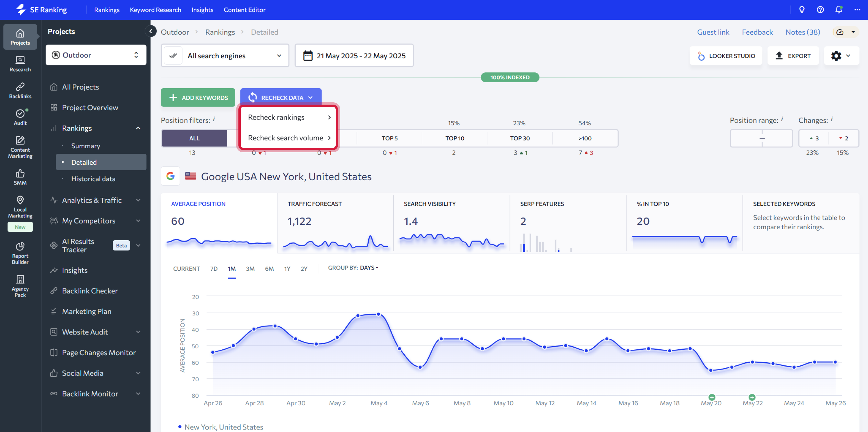
Task: Click the Position range slider
Action: [761, 138]
